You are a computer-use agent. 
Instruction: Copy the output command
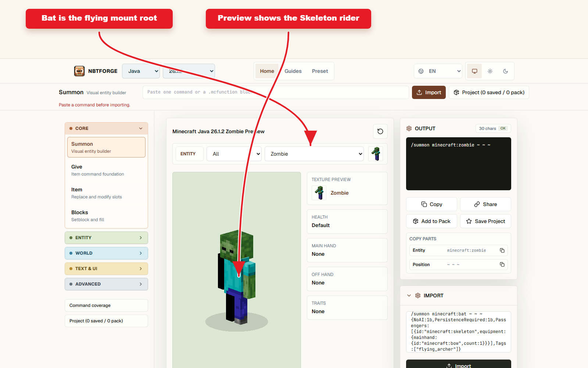(x=431, y=204)
